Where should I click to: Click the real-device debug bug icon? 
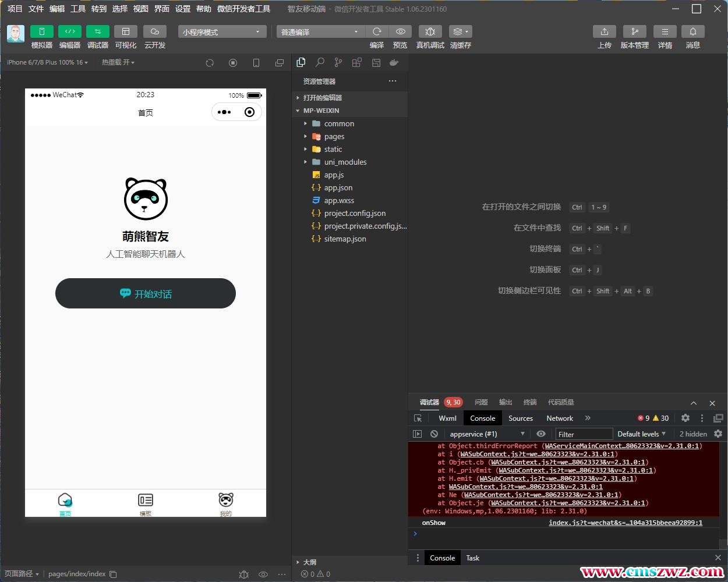tap(430, 31)
